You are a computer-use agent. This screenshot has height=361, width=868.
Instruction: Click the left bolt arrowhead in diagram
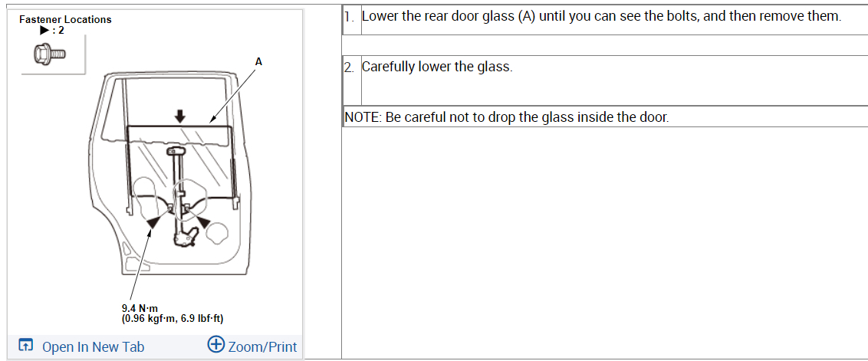pyautogui.click(x=154, y=221)
